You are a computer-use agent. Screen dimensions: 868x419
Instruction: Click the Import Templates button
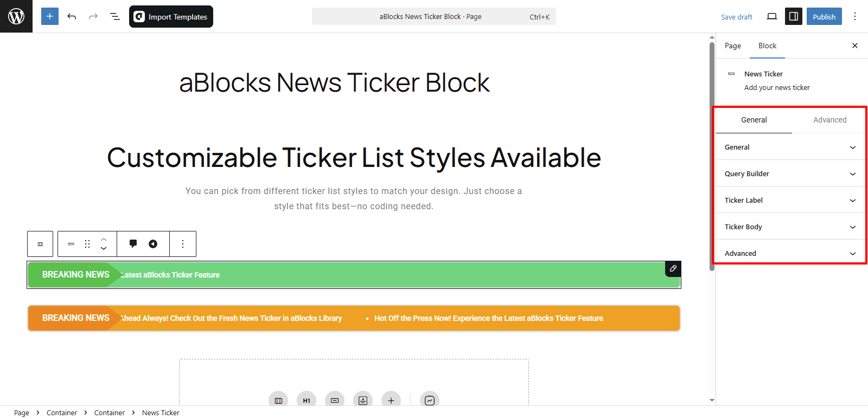[171, 16]
